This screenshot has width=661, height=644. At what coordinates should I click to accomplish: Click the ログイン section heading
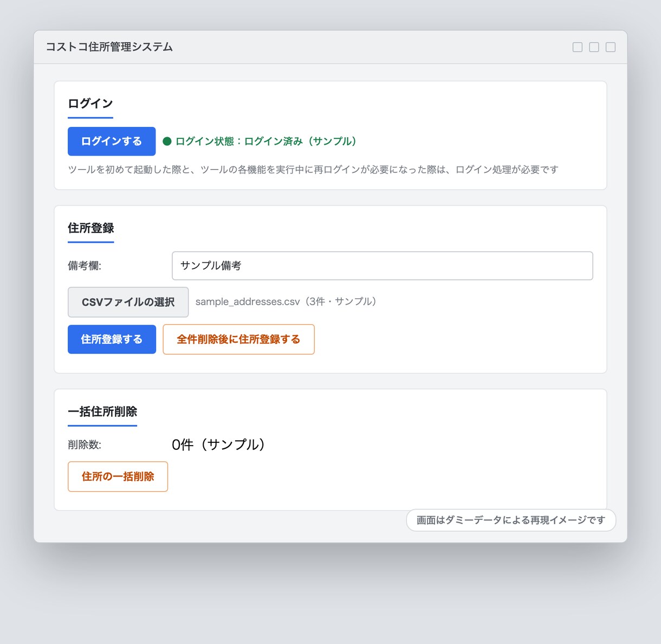90,104
